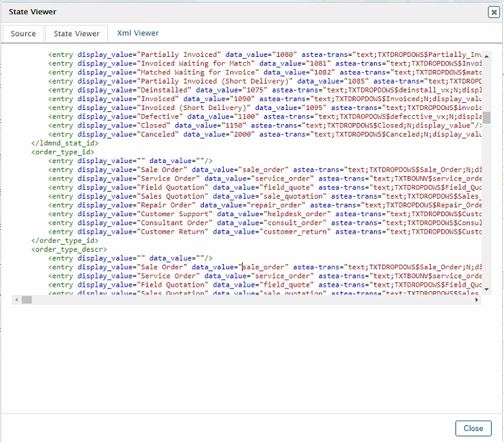Click "Service Order" entry under order_type_descr
Image resolution: width=504 pixels, height=442 pixels.
(x=265, y=276)
